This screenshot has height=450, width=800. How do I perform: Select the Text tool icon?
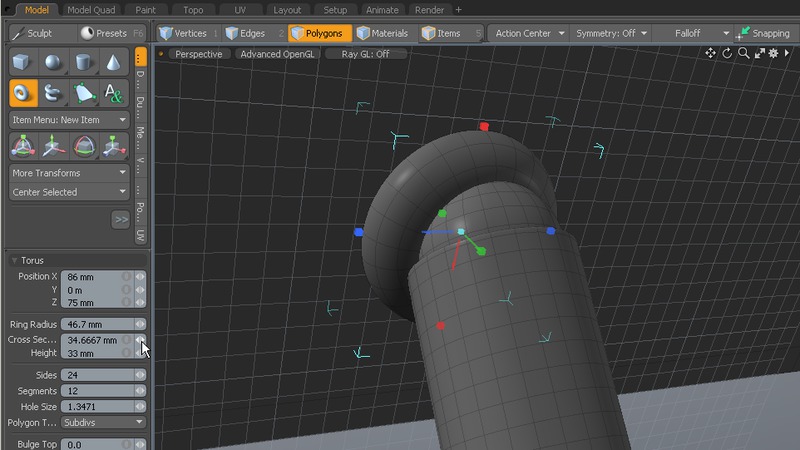tap(114, 94)
